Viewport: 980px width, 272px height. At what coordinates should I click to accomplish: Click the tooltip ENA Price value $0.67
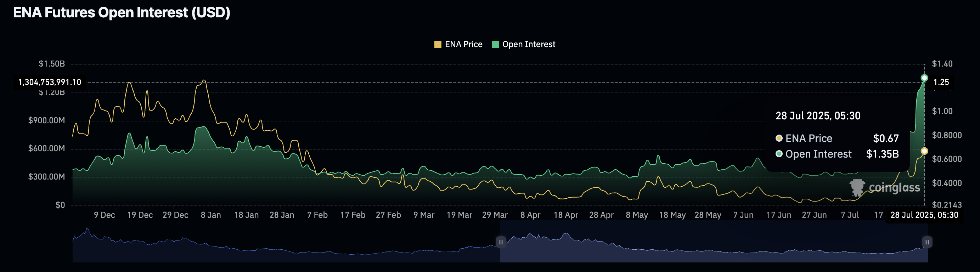[x=886, y=138]
